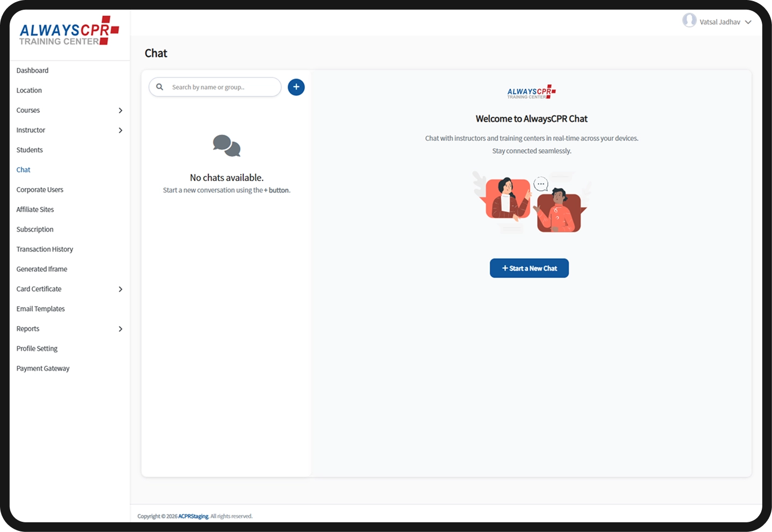772x532 pixels.
Task: Click the user avatar icon
Action: [689, 20]
